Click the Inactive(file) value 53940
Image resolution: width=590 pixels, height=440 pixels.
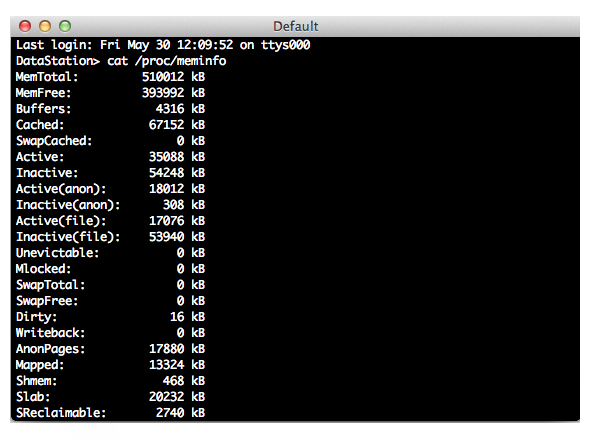[x=166, y=237]
